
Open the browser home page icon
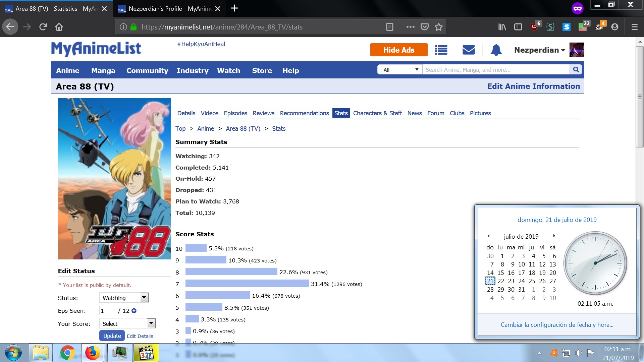59,27
